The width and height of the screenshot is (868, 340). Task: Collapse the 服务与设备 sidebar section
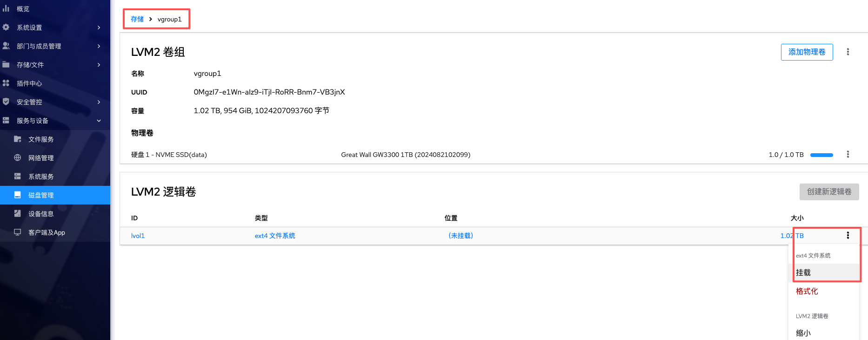[99, 121]
